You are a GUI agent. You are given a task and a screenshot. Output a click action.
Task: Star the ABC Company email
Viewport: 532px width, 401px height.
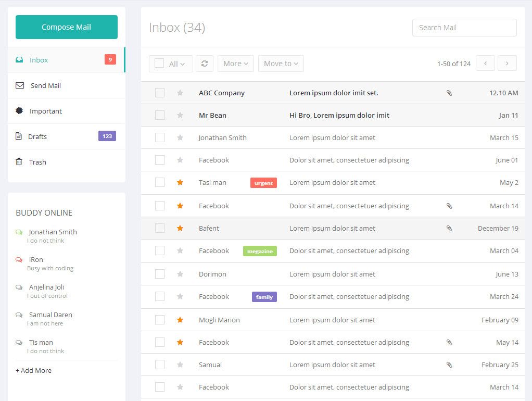coord(180,93)
